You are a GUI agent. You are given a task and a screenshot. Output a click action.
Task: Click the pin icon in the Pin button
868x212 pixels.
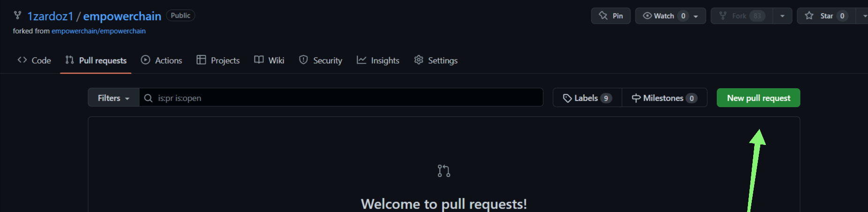click(603, 15)
